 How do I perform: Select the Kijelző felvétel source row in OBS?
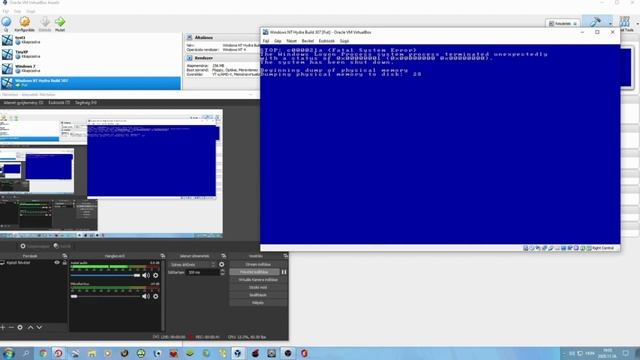[33, 262]
